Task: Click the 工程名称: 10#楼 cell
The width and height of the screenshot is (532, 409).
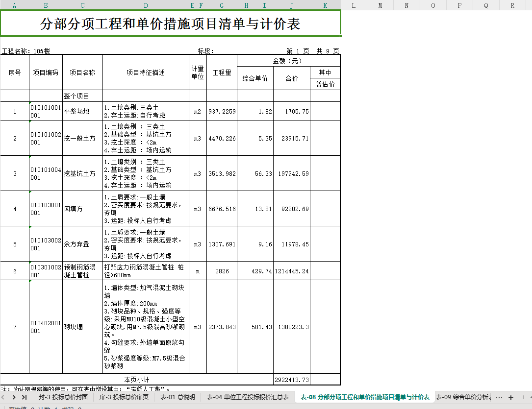Action: coord(26,51)
